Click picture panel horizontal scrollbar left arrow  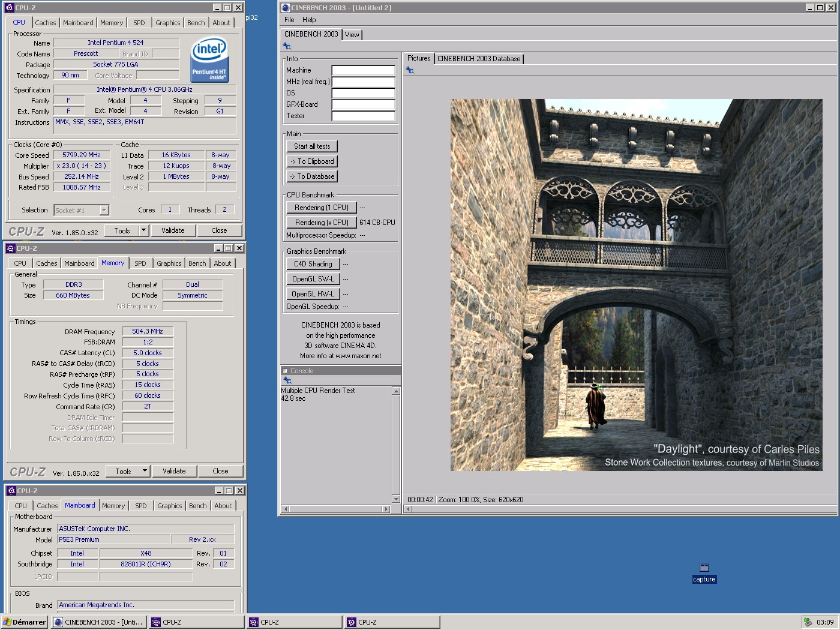tap(409, 509)
